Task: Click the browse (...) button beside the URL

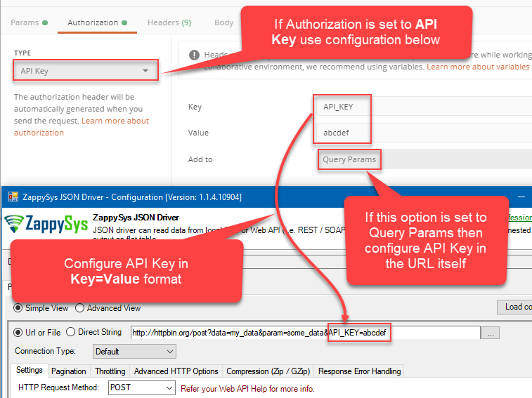Action: point(491,333)
